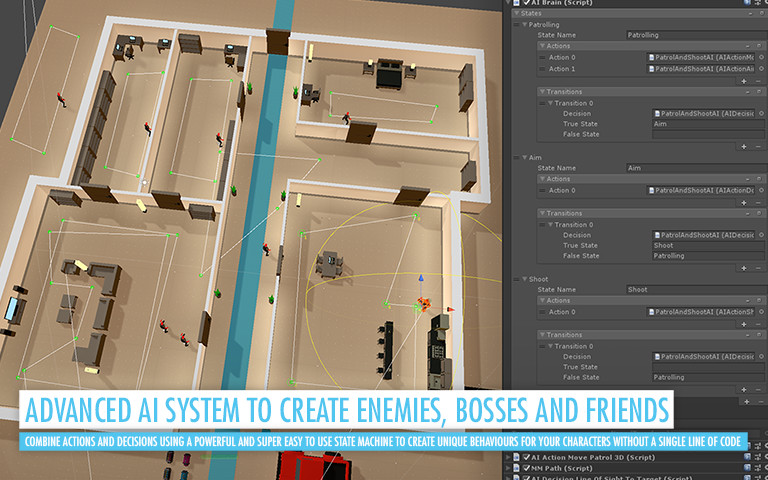Click Aim True State field containing Shoot
This screenshot has width=768, height=480.
(709, 245)
